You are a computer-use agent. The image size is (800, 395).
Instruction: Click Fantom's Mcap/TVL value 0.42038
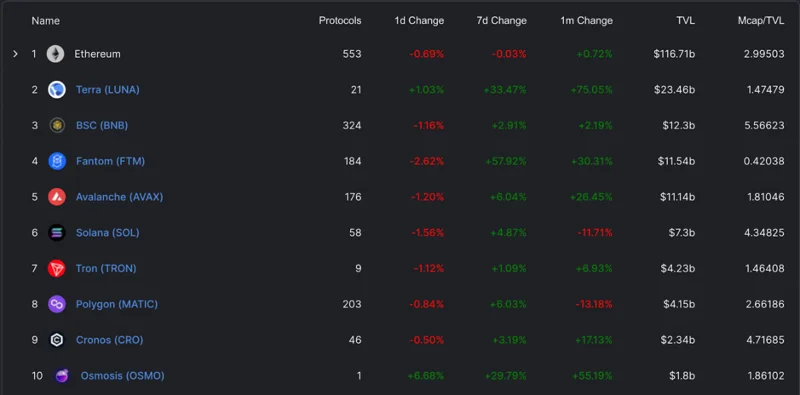[764, 161]
